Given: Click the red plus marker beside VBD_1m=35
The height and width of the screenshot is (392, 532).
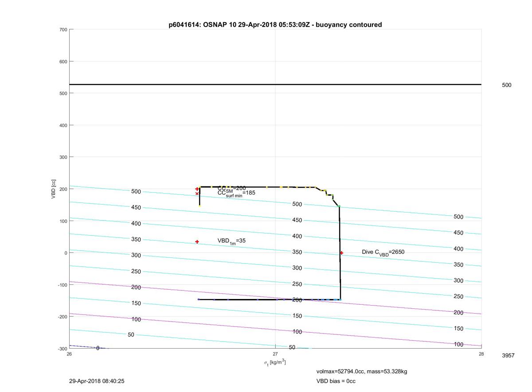Looking at the screenshot, I should 197,242.
